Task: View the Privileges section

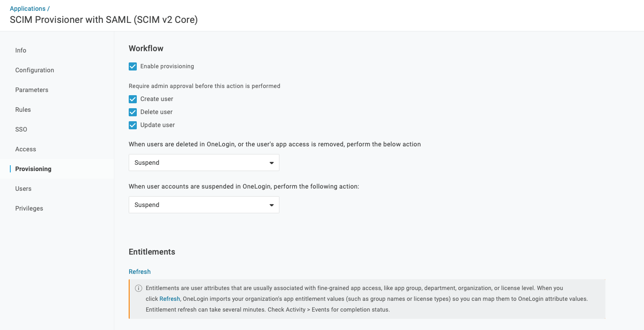Action: tap(29, 208)
